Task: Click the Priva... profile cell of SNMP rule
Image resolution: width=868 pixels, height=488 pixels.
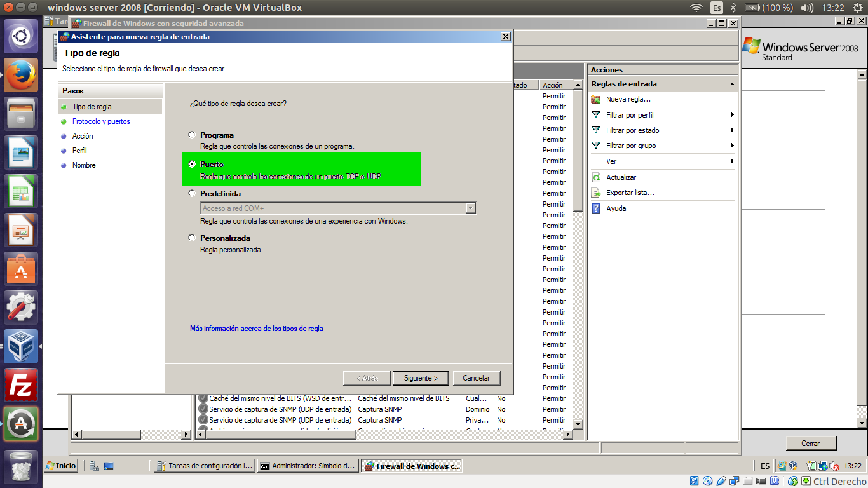Action: tap(478, 420)
